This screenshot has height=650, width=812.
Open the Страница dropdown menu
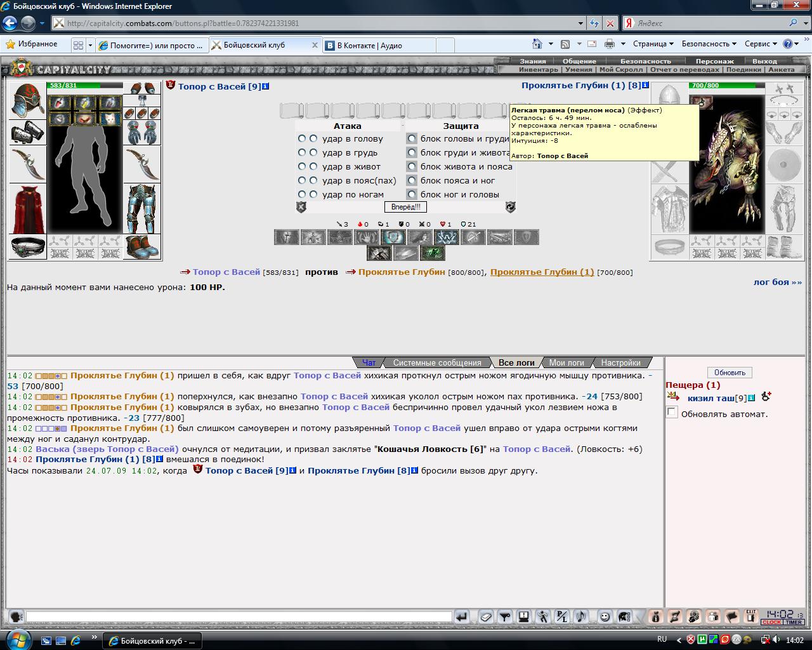[x=653, y=44]
